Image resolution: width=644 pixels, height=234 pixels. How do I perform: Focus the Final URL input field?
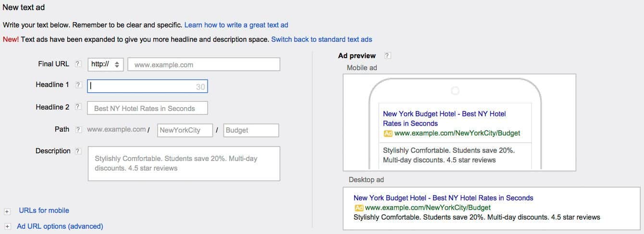tap(204, 64)
